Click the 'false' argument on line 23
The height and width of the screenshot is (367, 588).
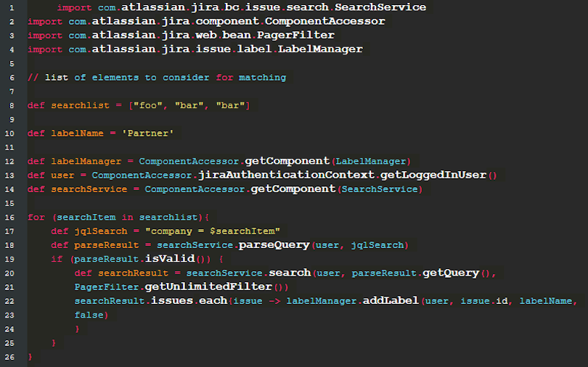tap(89, 315)
